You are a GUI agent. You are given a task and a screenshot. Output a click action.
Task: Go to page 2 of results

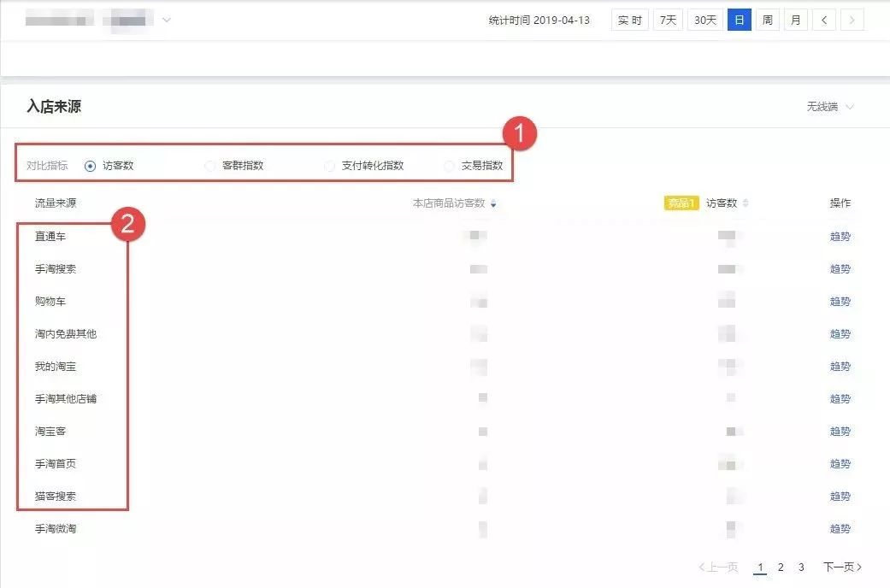(x=781, y=567)
